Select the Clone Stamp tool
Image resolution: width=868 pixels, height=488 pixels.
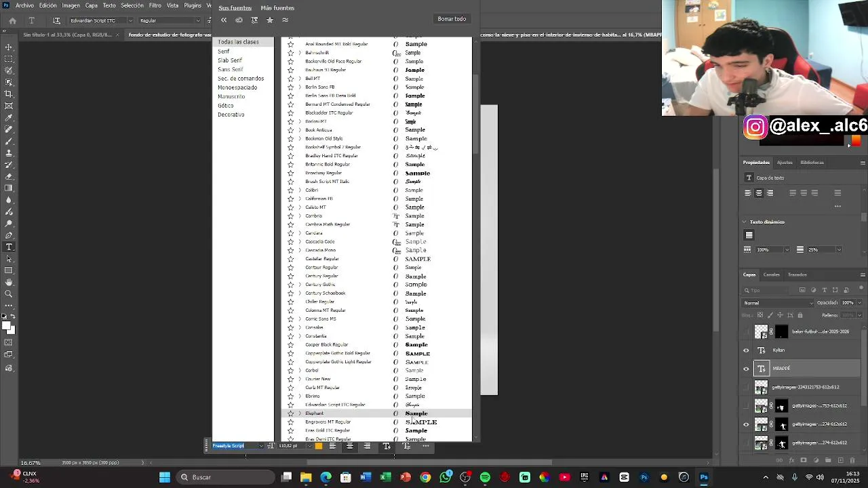point(9,152)
